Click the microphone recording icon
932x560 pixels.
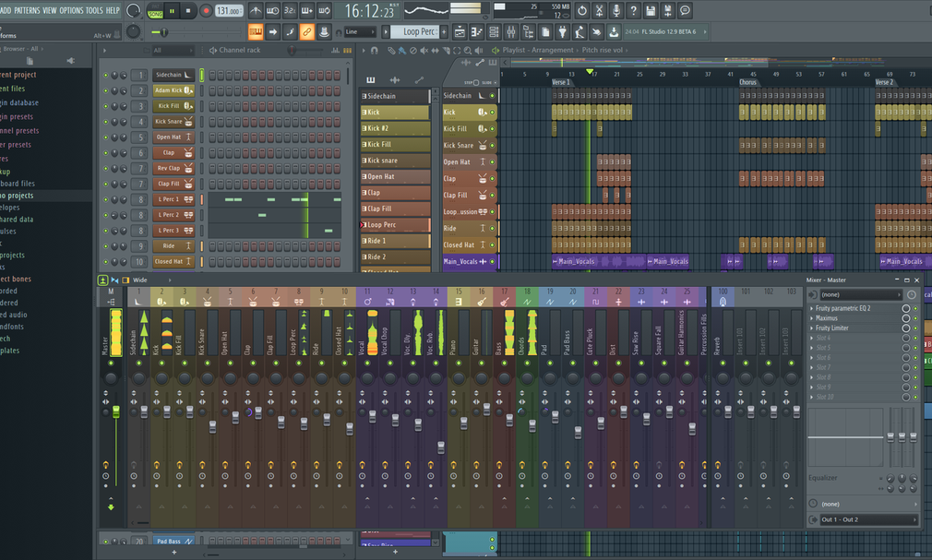point(616,11)
